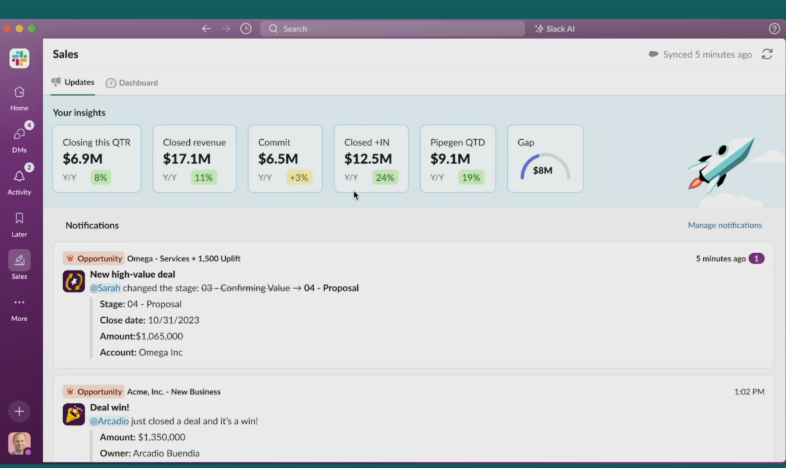
Task: Click the Search field
Action: coord(392,29)
